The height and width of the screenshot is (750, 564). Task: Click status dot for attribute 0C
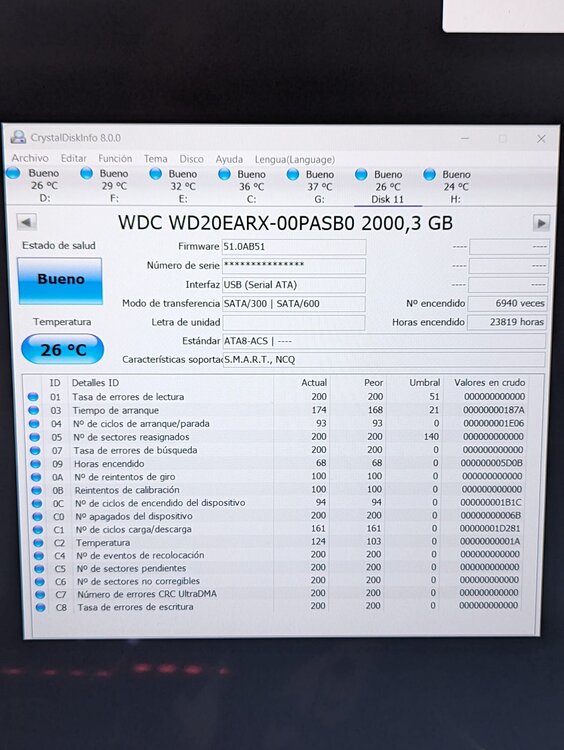[37, 503]
